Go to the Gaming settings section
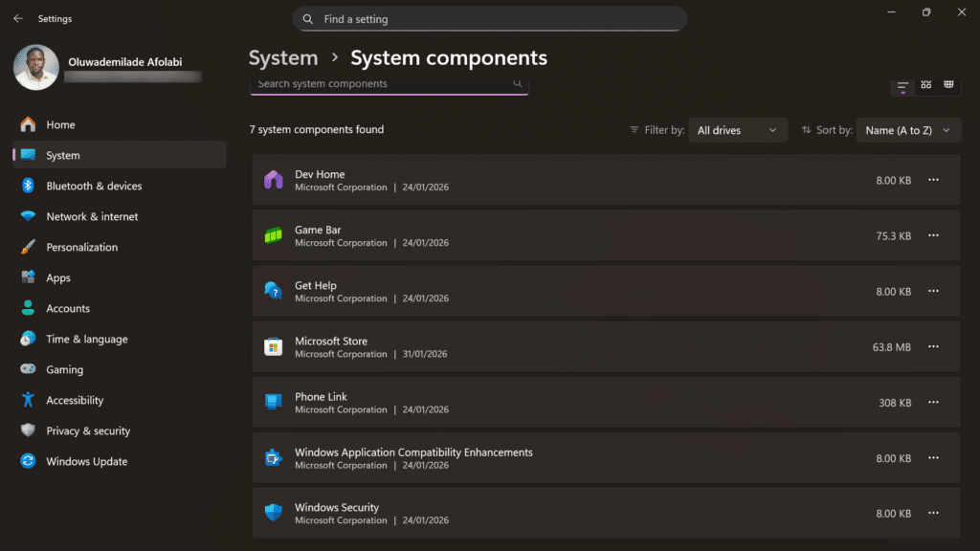Image resolution: width=980 pixels, height=551 pixels. (x=62, y=369)
